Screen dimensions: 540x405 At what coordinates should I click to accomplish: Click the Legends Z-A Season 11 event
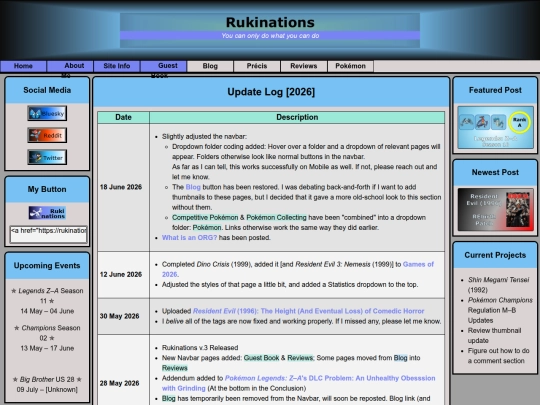(47, 301)
